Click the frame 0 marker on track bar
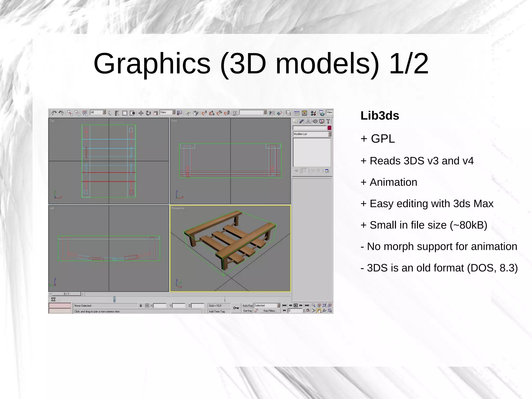Image resolution: width=532 pixels, height=399 pixels. pos(114,300)
